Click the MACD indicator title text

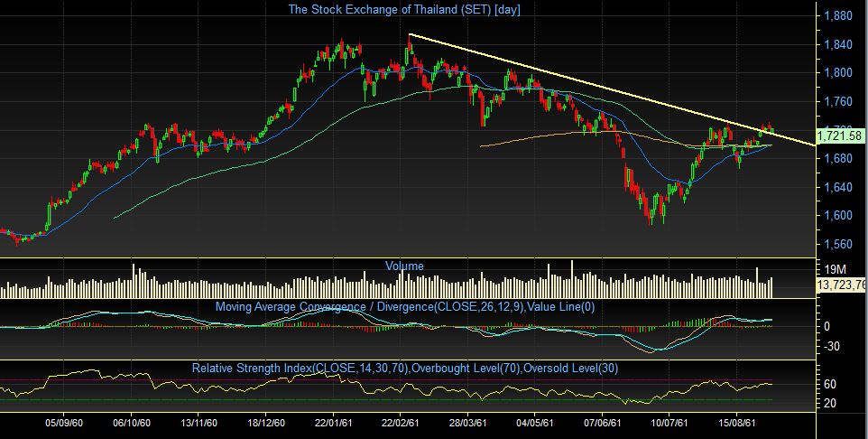[x=404, y=306]
